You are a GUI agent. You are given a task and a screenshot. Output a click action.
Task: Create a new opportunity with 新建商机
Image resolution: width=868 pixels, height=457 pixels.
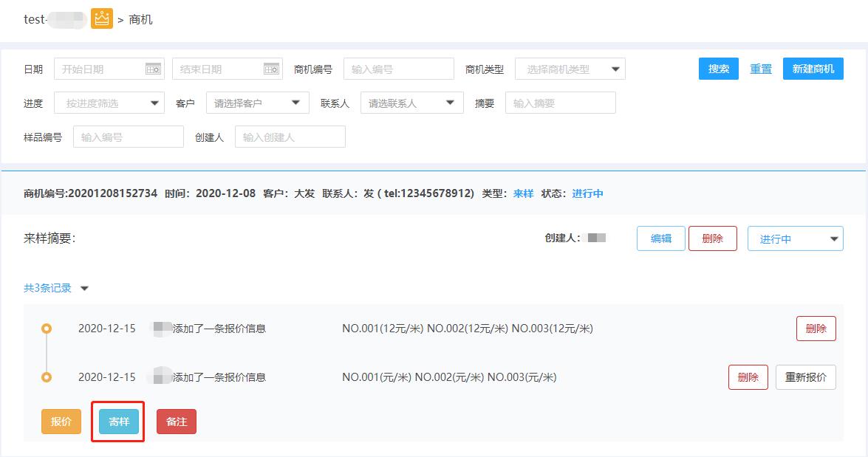click(x=813, y=69)
